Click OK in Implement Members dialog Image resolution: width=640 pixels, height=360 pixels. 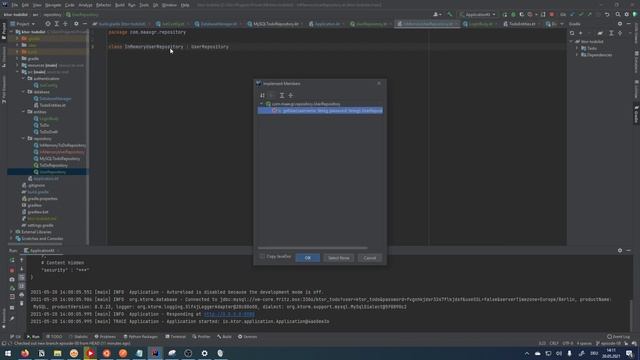point(307,258)
